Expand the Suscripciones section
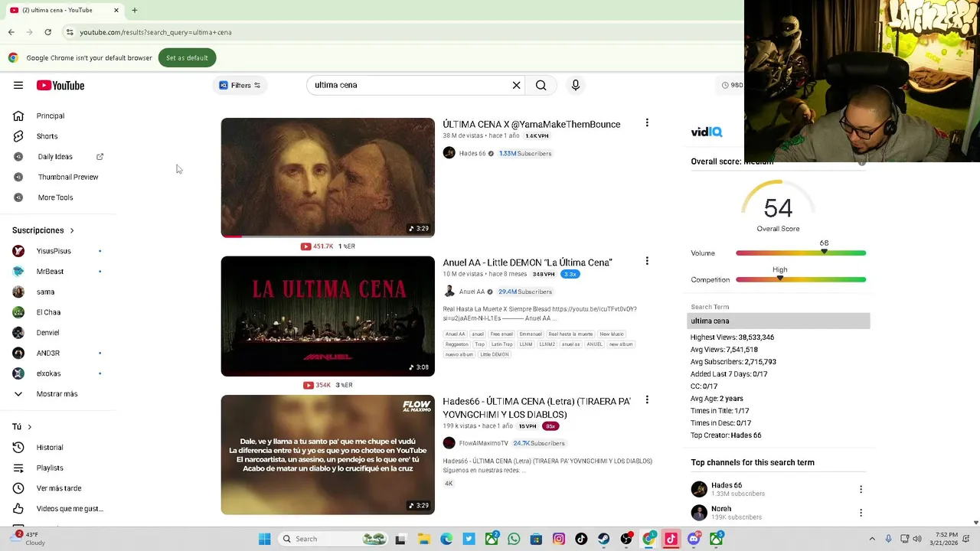 pos(44,230)
